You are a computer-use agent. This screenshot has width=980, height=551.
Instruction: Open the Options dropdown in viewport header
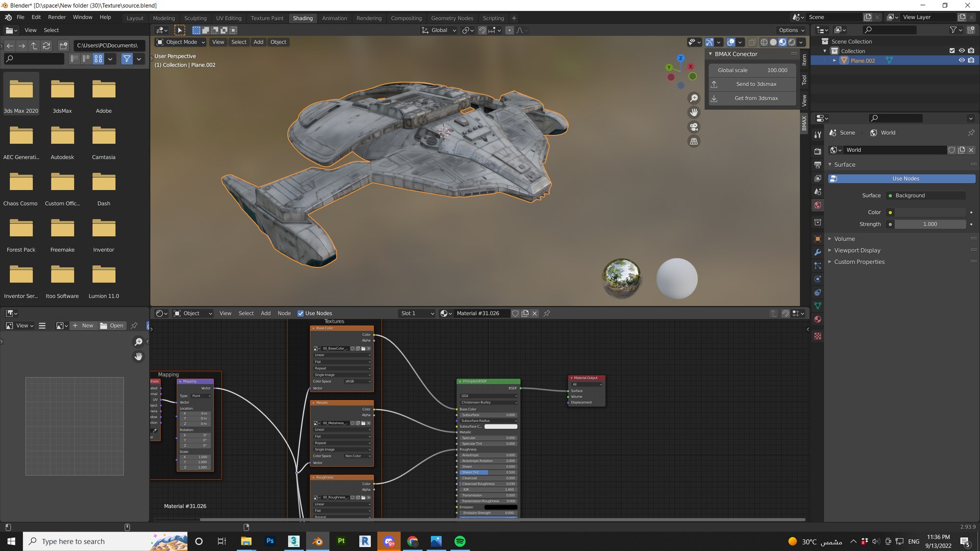[x=791, y=31]
